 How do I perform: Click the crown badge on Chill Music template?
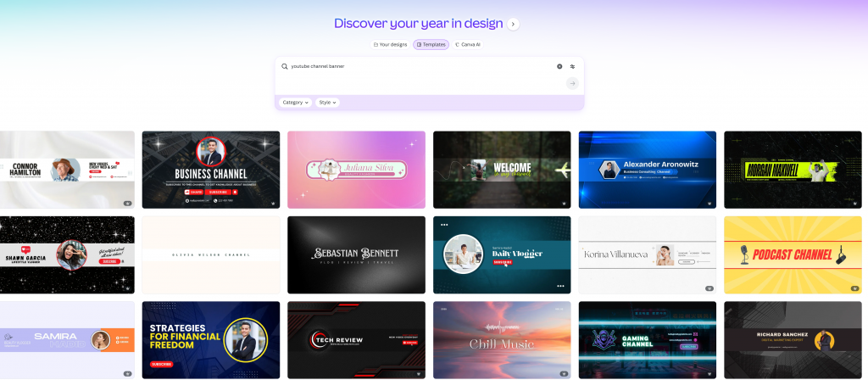[564, 374]
